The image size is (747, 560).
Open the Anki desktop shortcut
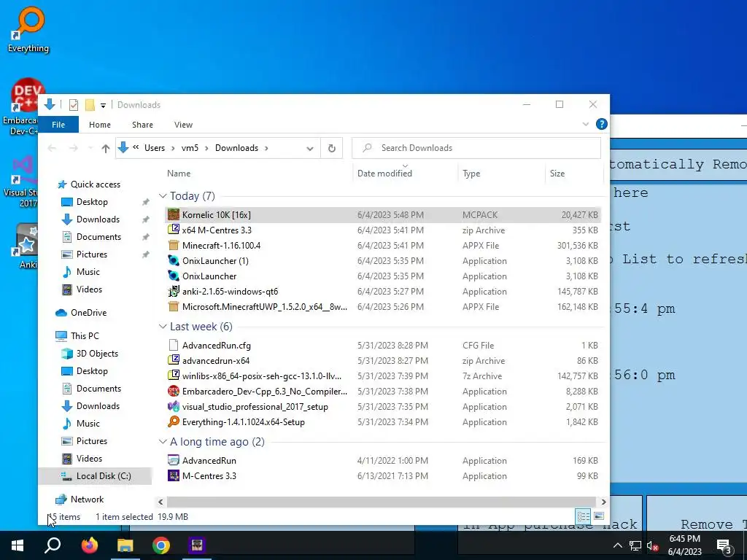[x=27, y=246]
